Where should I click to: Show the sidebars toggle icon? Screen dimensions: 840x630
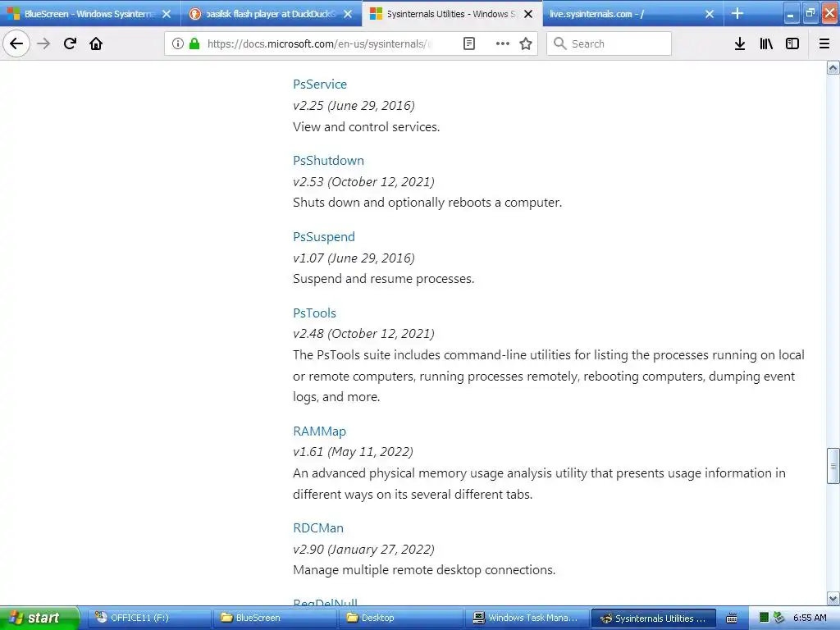[x=792, y=43]
